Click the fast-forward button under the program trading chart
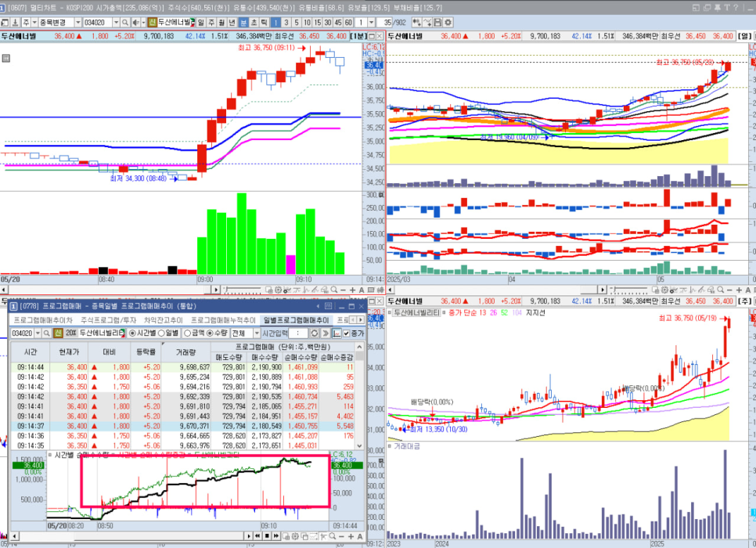Image resolution: width=756 pixels, height=548 pixels. pos(275,536)
